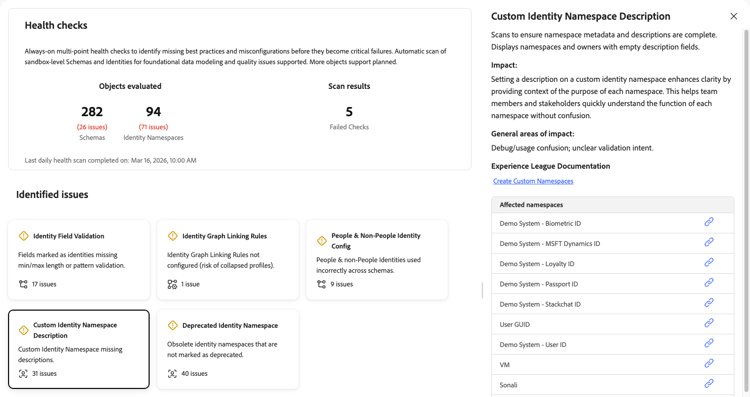Close the Custom Identity Namespace Description panel
Viewport: 750px width, 397px height.
[734, 16]
